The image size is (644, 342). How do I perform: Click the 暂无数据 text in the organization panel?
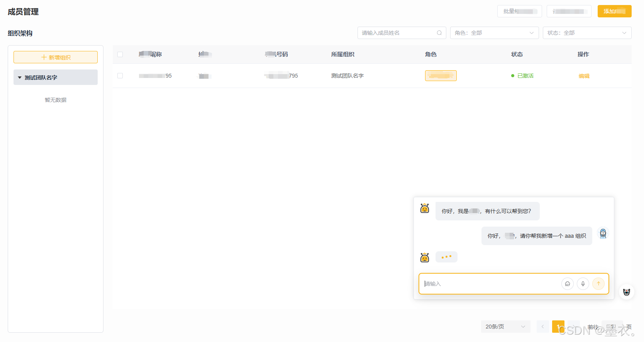click(x=56, y=100)
